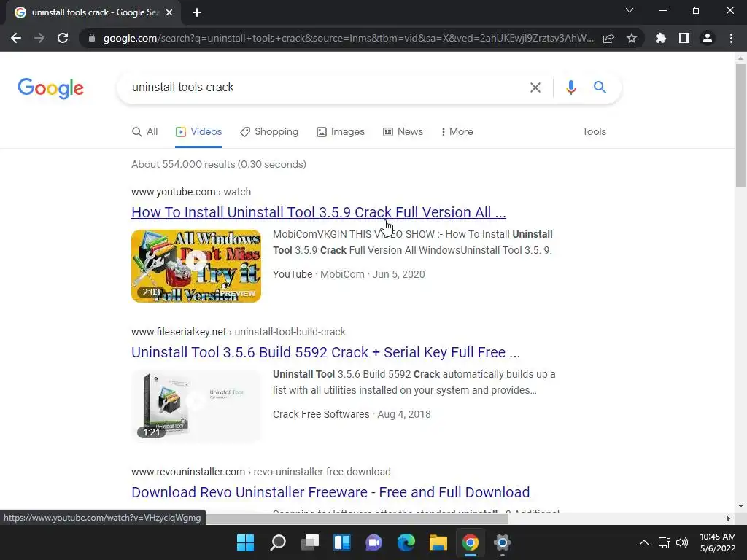The image size is (747, 560).
Task: Open the volume tray icon
Action: pos(682,542)
